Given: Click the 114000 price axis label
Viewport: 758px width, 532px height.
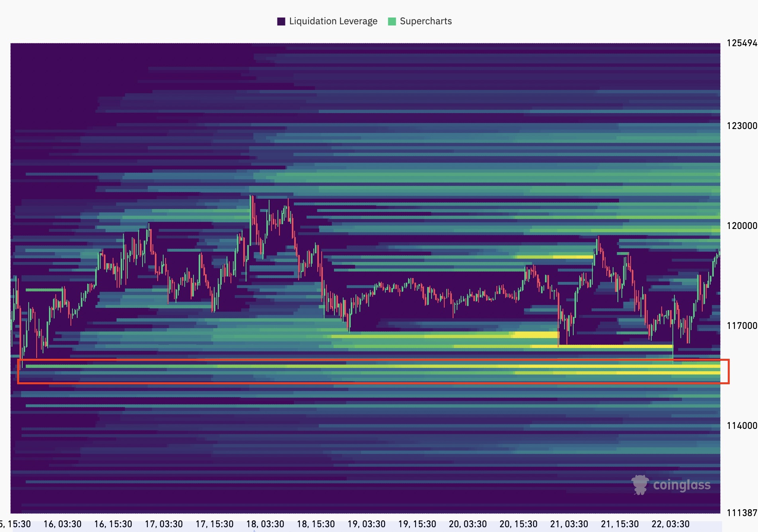Looking at the screenshot, I should click(x=742, y=426).
